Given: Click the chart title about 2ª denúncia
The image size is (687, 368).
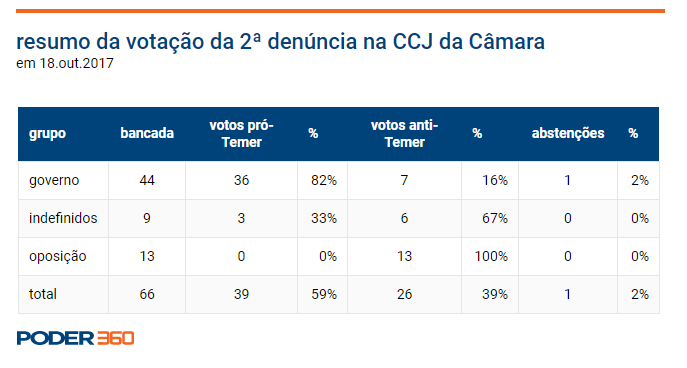Looking at the screenshot, I should tap(280, 42).
